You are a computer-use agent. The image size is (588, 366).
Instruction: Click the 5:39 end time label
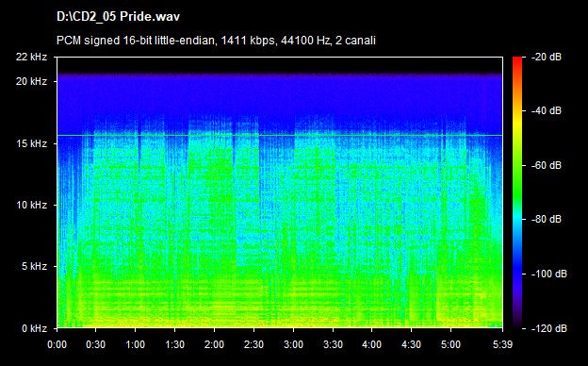pyautogui.click(x=502, y=344)
